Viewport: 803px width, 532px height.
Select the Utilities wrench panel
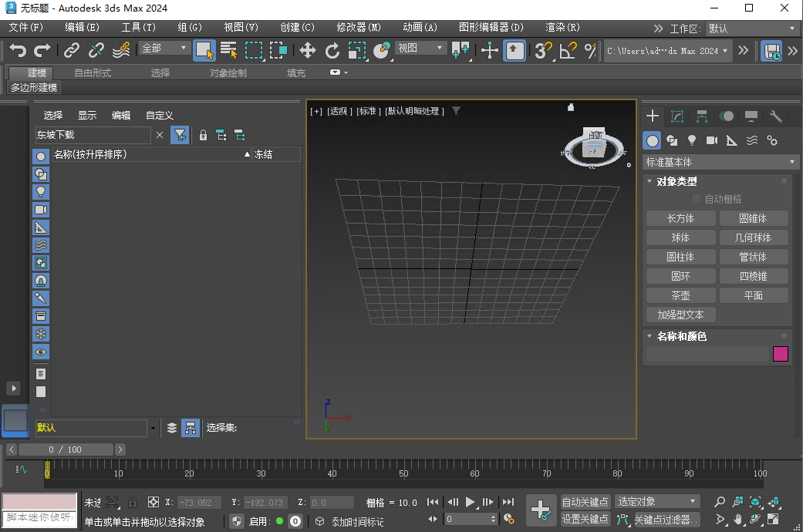(x=776, y=116)
